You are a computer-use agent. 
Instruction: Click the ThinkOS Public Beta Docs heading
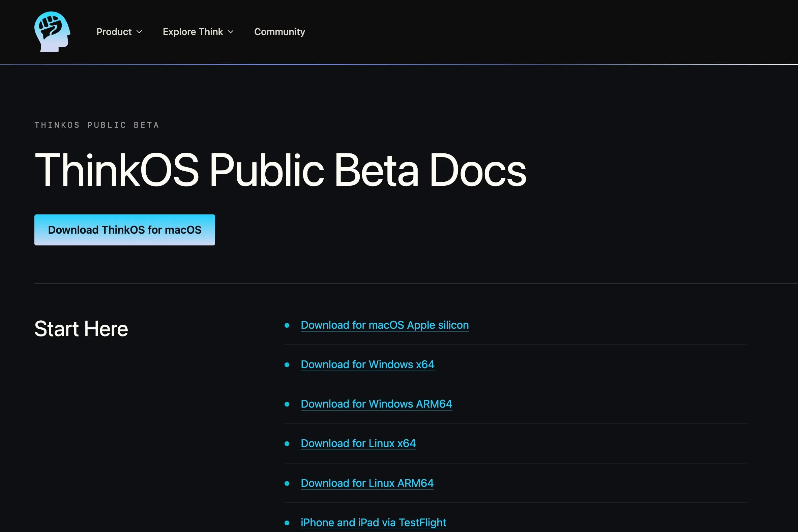280,170
